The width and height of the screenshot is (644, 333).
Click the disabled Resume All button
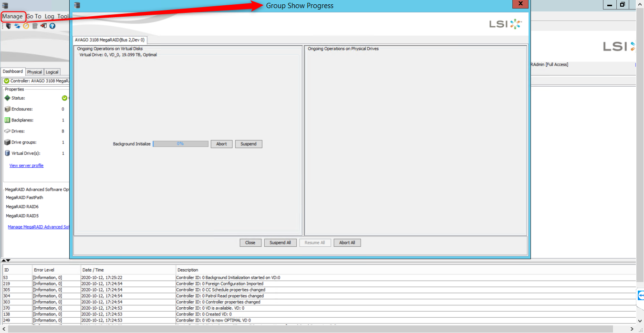(315, 242)
